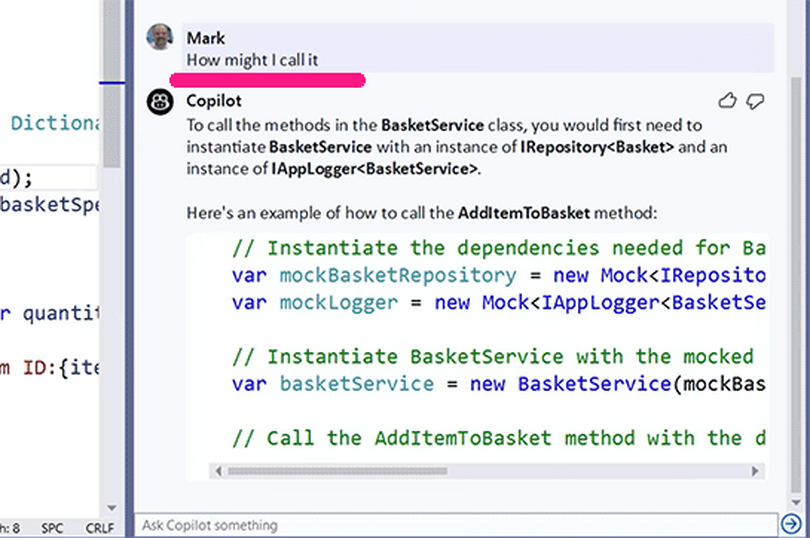Focus the 'Ask Copilot something' input field
Screen dimensions: 810x538
coord(456,525)
